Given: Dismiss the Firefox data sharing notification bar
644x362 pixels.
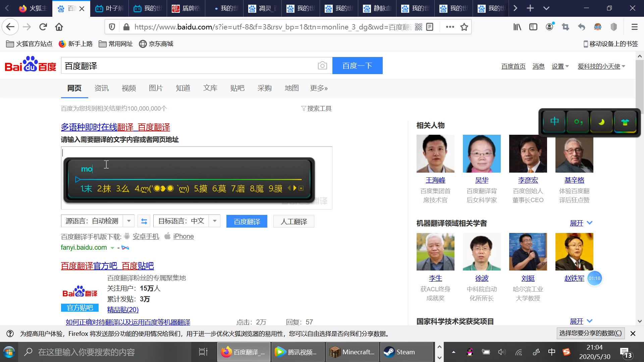Looking at the screenshot, I should [x=633, y=334].
